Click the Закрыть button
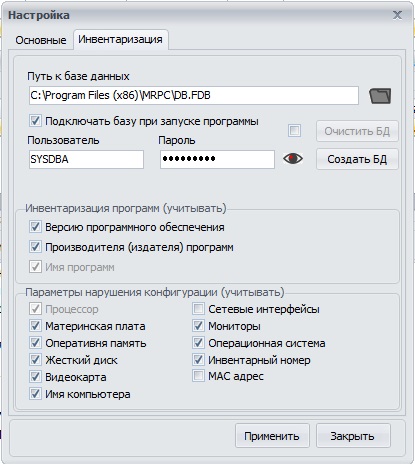415x464 pixels. pyautogui.click(x=353, y=436)
